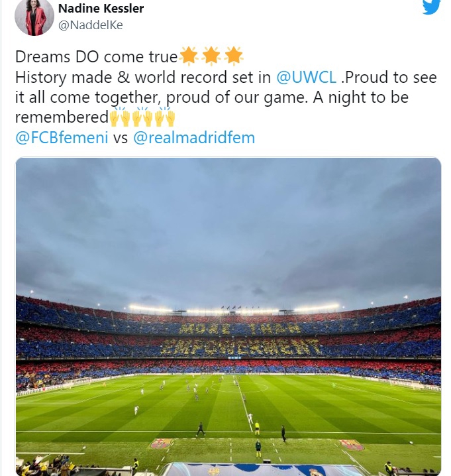Visit the @NaddelKe handle
451x476 pixels.
click(90, 25)
